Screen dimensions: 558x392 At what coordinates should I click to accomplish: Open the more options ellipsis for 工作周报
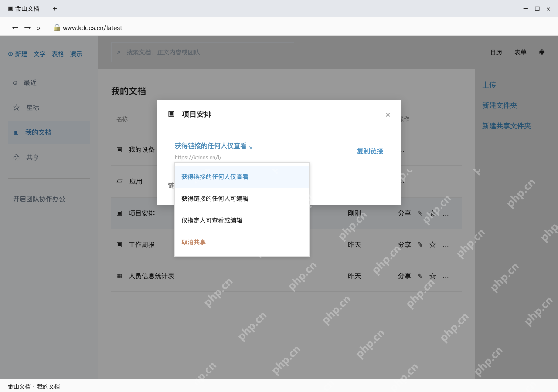(x=446, y=245)
